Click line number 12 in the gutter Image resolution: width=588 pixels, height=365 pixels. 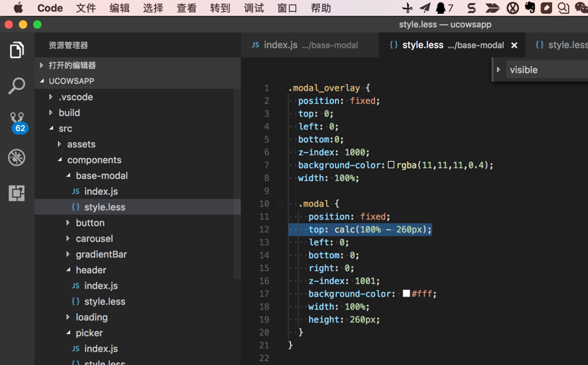coord(264,230)
